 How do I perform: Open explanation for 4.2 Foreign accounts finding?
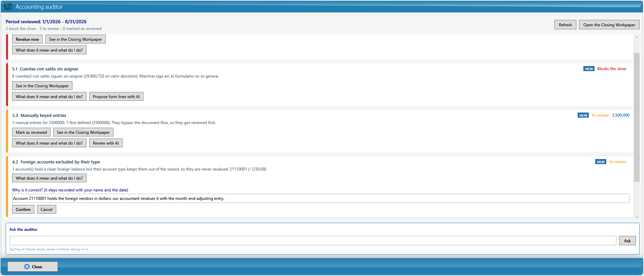[49, 178]
